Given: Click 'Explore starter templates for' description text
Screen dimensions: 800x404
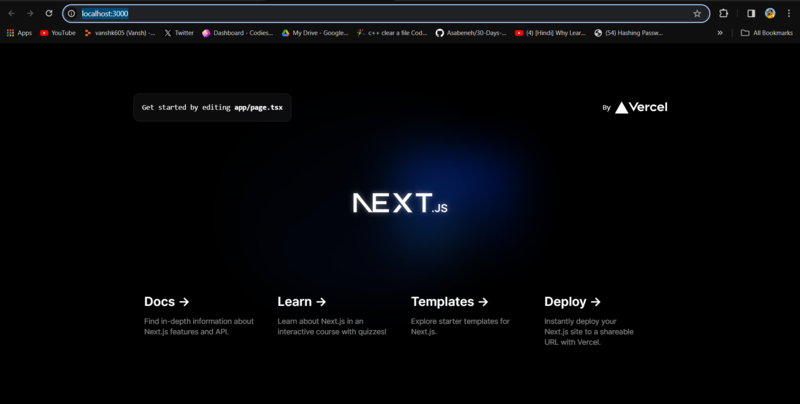Looking at the screenshot, I should [x=460, y=321].
